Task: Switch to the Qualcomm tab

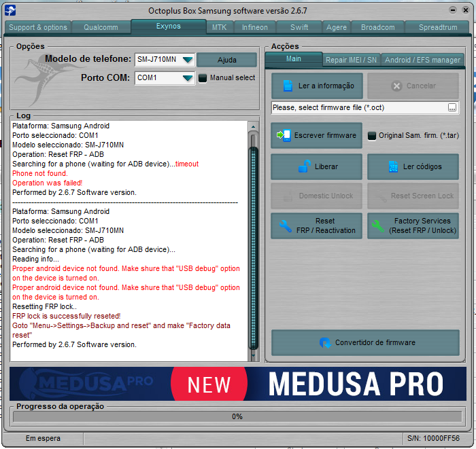Action: tap(101, 27)
